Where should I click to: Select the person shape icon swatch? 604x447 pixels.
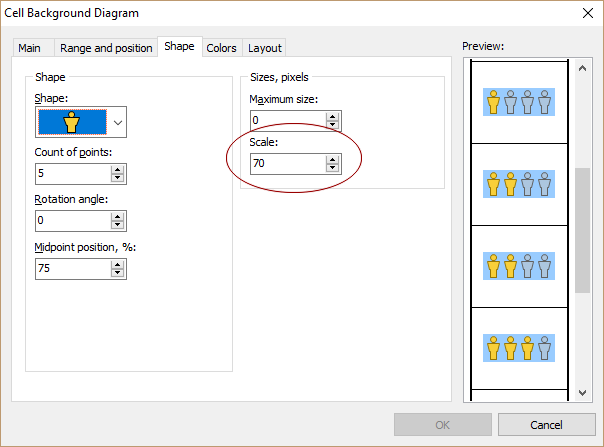point(71,122)
